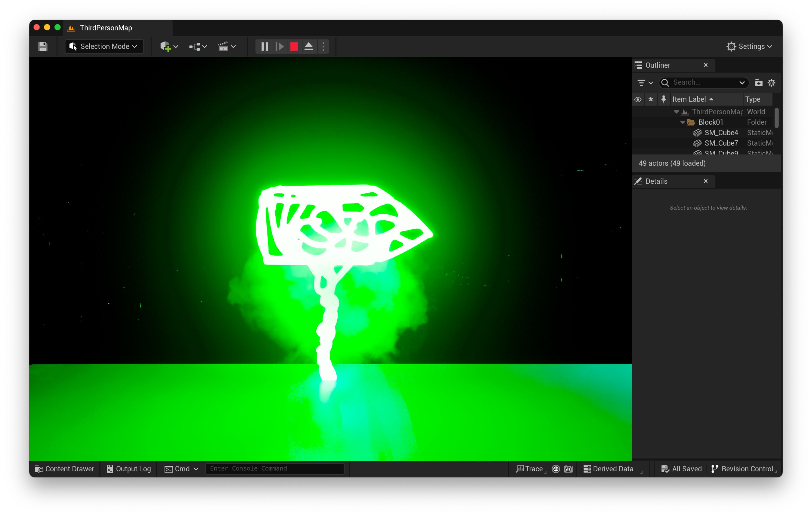This screenshot has height=516, width=812.
Task: Stop the play session with red square
Action: (294, 47)
